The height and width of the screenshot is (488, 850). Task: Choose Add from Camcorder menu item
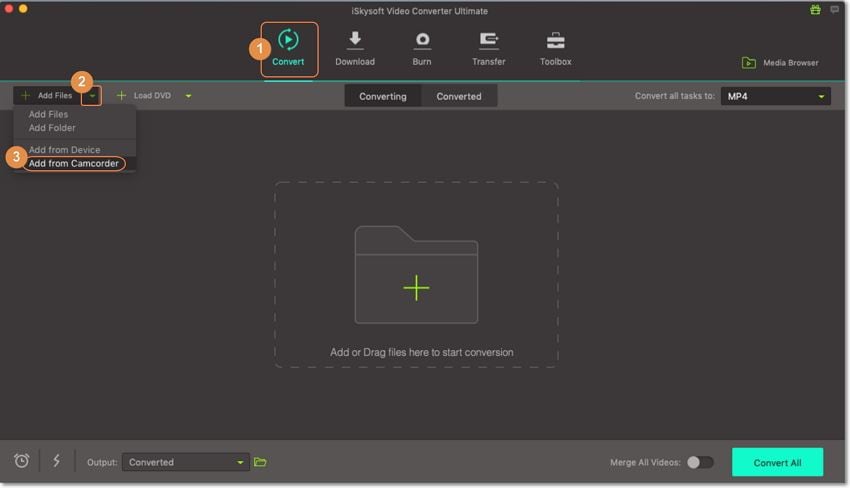tap(74, 163)
